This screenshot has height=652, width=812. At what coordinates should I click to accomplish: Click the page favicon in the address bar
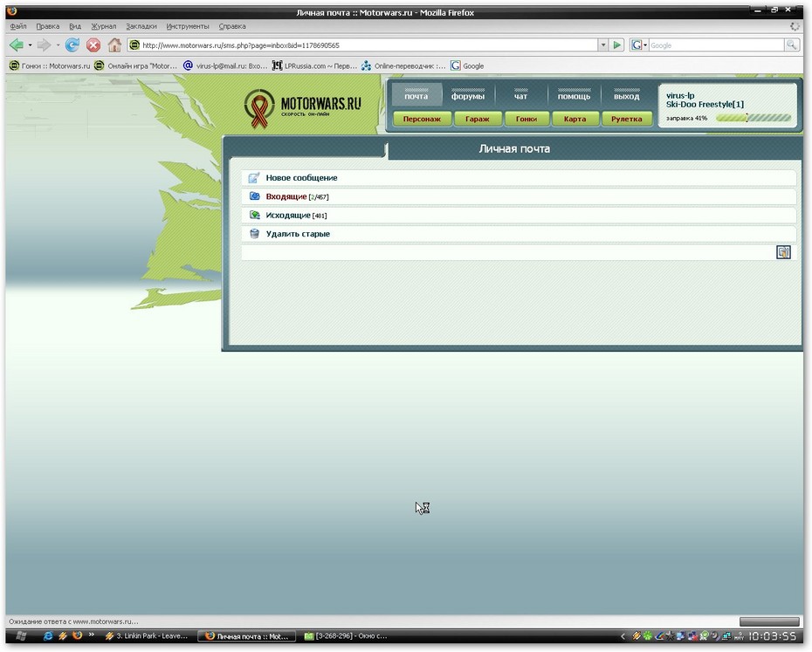134,45
